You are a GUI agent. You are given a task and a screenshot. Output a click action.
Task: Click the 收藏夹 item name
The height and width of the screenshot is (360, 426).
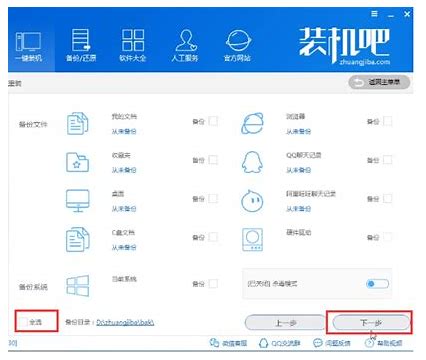(121, 155)
